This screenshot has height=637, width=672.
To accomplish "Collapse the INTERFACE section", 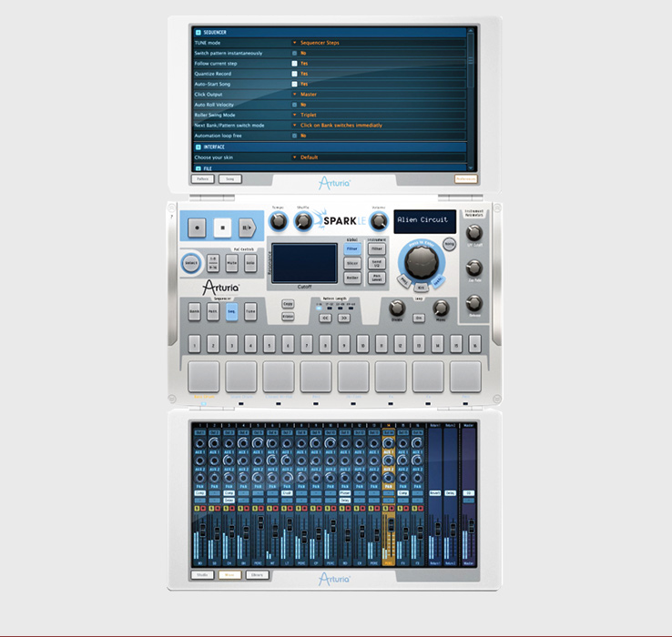I will coord(198,147).
